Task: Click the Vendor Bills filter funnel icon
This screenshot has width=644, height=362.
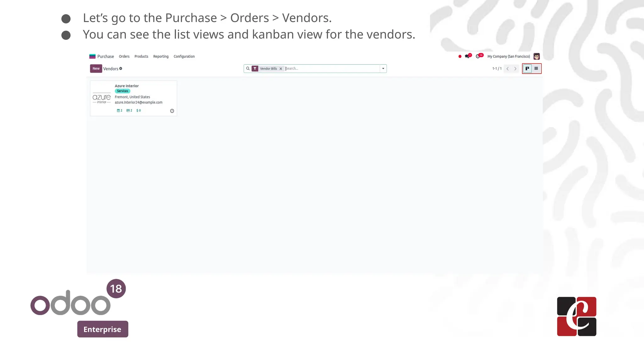Action: (x=255, y=69)
